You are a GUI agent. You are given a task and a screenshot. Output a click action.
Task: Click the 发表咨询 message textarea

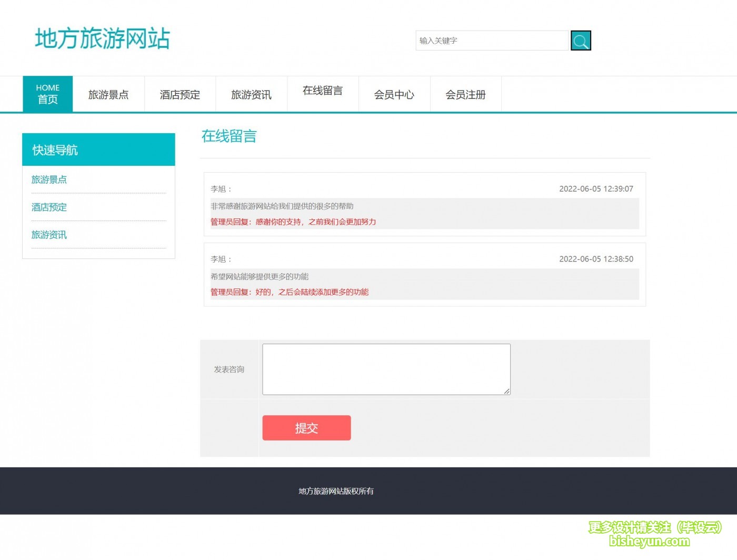[x=386, y=368]
